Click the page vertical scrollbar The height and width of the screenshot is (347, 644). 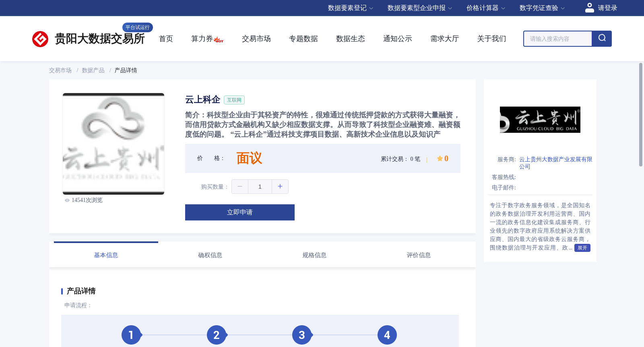tap(641, 114)
